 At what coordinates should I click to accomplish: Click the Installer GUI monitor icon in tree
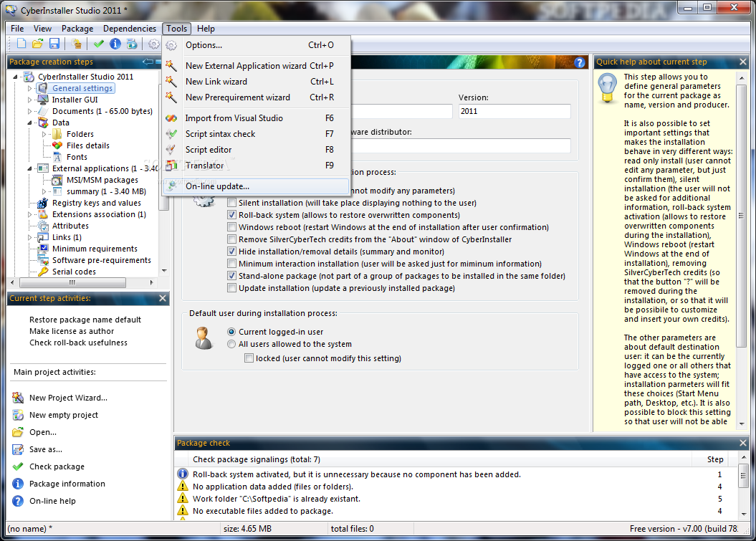pos(44,100)
